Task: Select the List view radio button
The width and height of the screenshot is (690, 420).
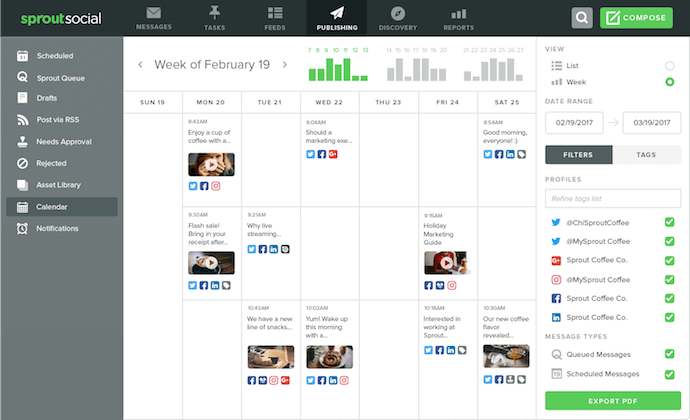Action: point(669,66)
